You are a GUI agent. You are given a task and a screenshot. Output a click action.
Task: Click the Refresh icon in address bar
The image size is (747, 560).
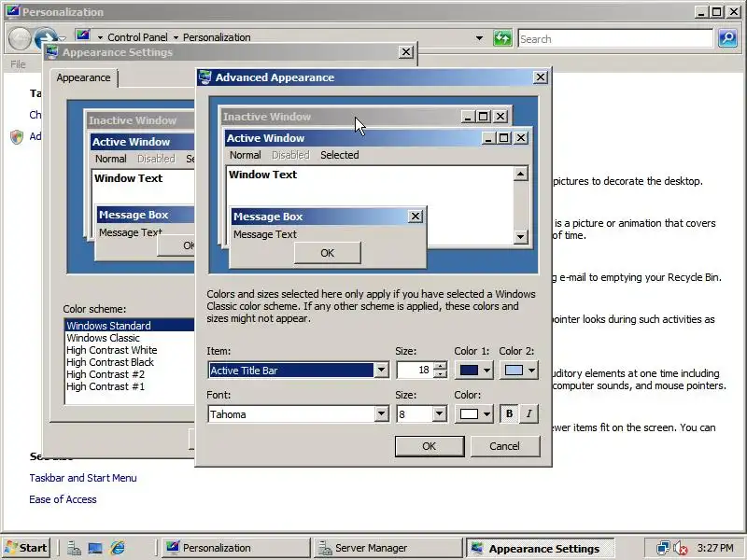click(502, 38)
